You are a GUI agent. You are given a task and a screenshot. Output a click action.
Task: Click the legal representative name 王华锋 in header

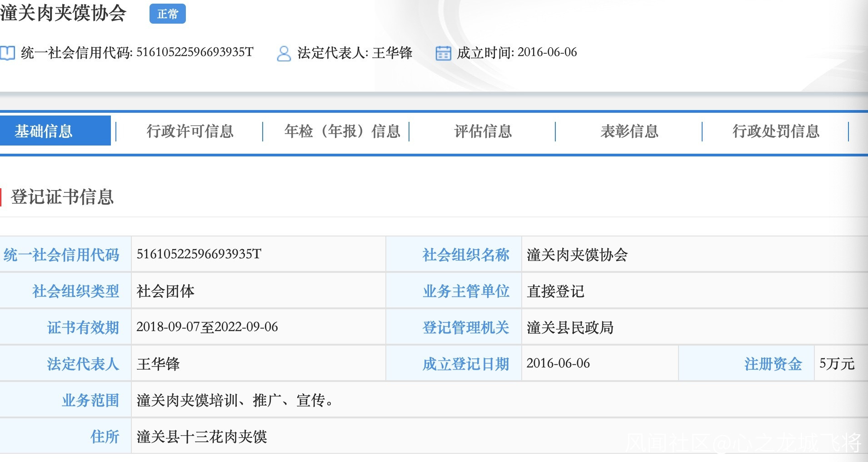pyautogui.click(x=392, y=53)
